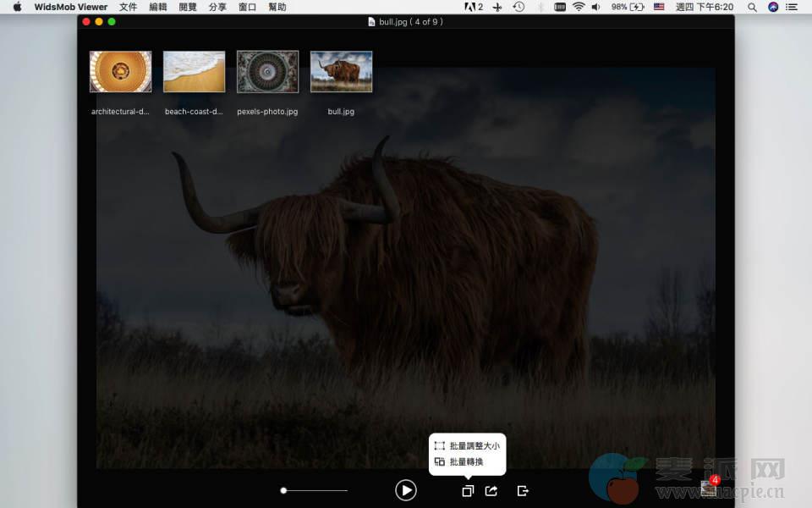Open Spotlight search in menu bar
812x508 pixels.
click(752, 7)
